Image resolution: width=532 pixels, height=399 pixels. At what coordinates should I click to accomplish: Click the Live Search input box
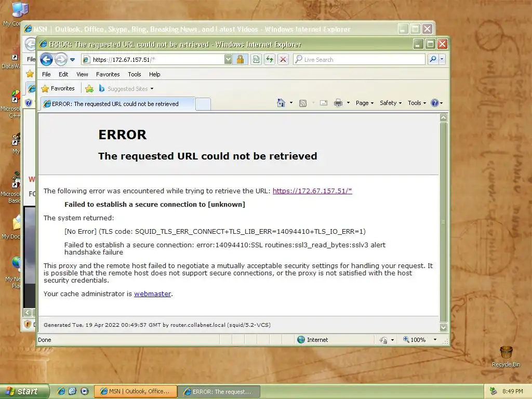pos(360,60)
